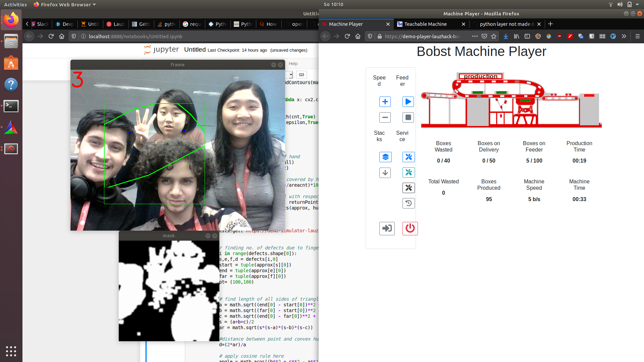Image resolution: width=644 pixels, height=362 pixels.
Task: Open the Machine Player tab
Action: [x=345, y=24]
